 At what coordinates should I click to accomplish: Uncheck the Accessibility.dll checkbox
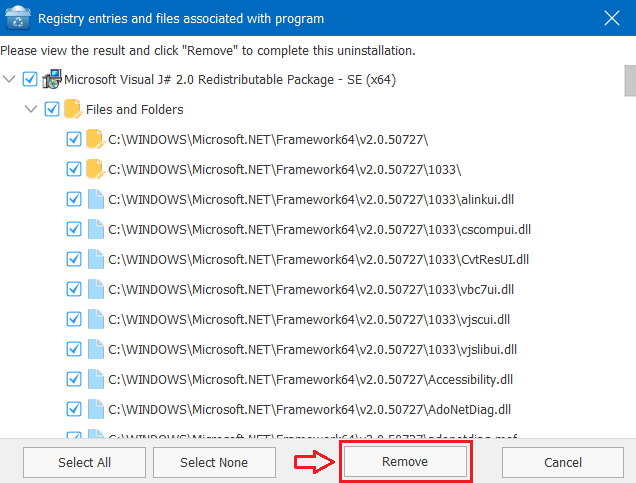coord(74,379)
